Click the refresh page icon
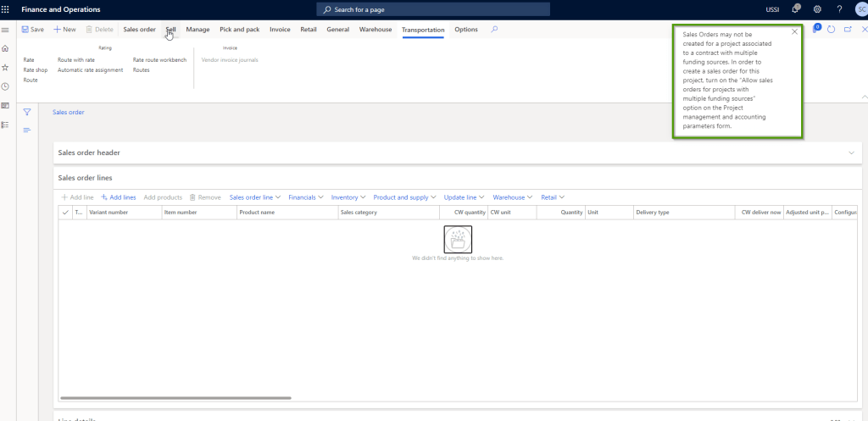 pyautogui.click(x=832, y=30)
